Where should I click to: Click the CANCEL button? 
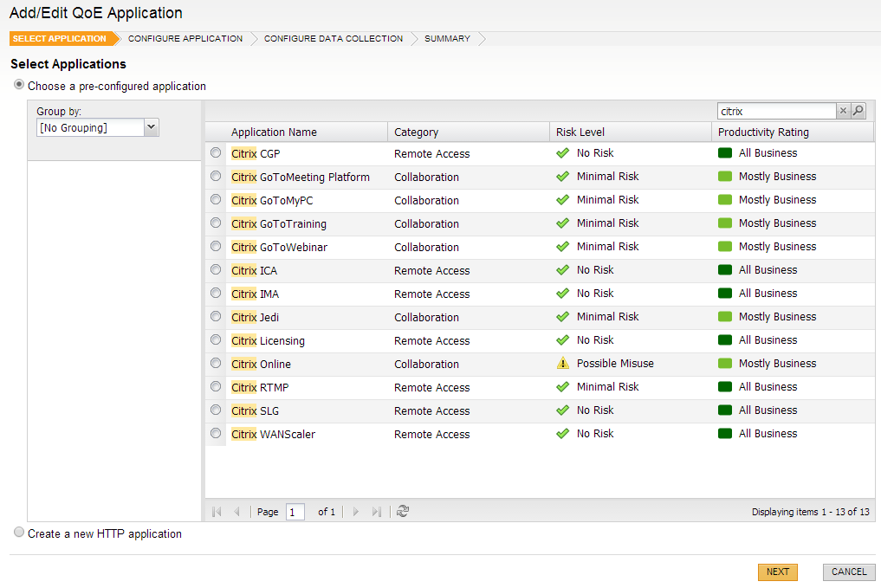coord(849,572)
